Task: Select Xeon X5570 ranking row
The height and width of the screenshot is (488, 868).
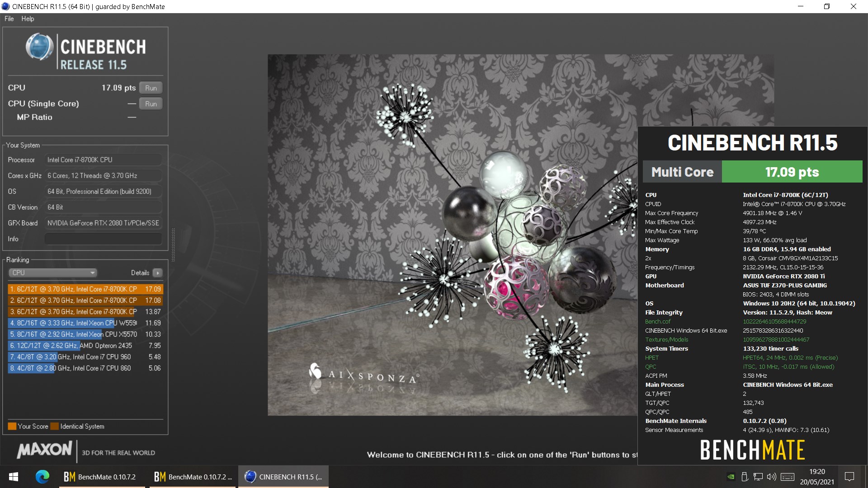Action: tap(85, 334)
